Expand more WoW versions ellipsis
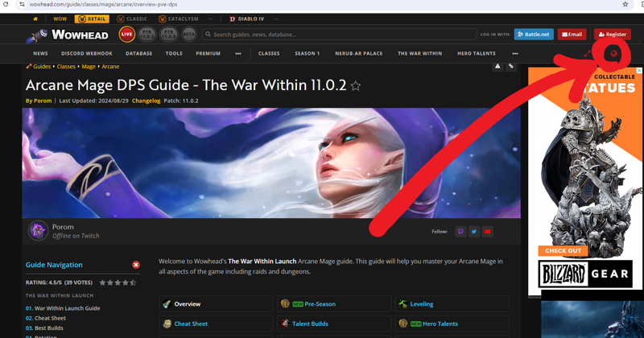 pos(211,19)
